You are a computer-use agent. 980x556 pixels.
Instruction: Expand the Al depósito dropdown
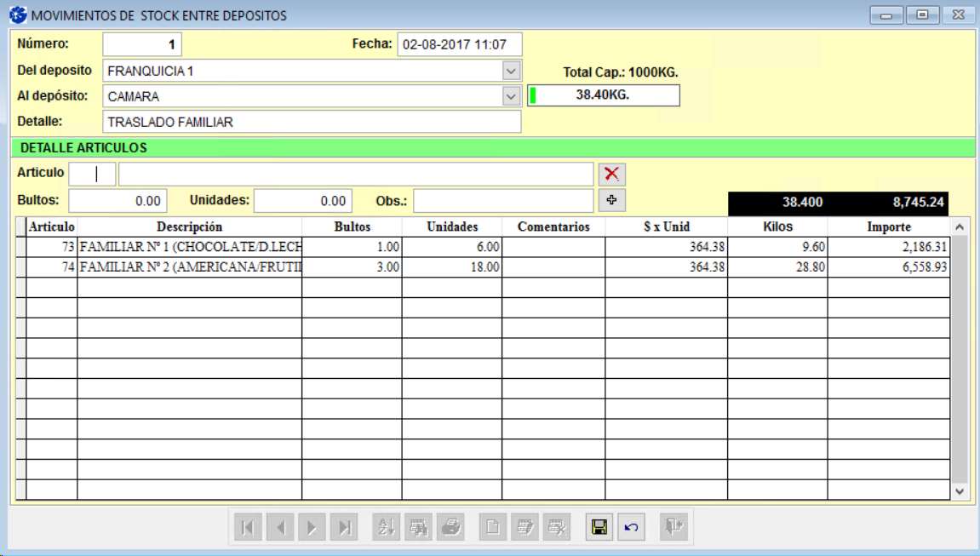tap(511, 96)
